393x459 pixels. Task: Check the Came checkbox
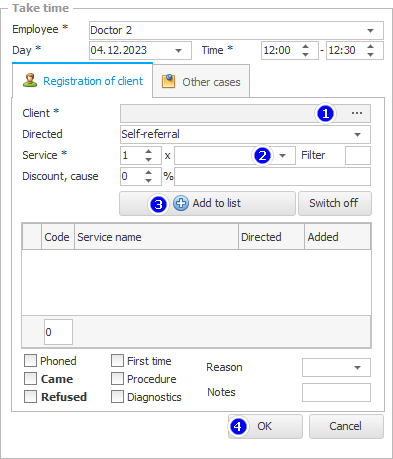[x=30, y=379]
